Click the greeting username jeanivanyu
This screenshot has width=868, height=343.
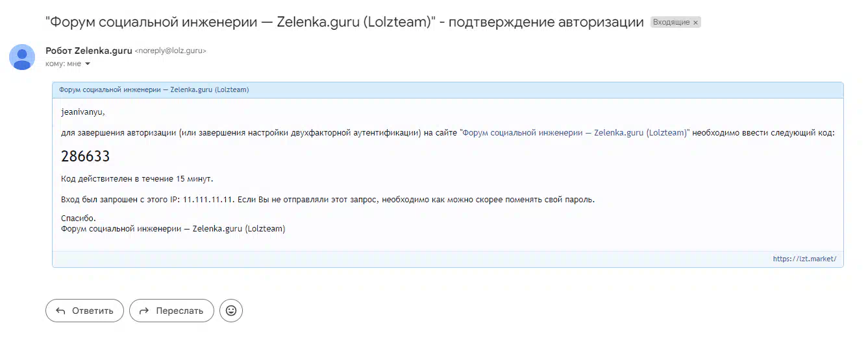tap(82, 112)
